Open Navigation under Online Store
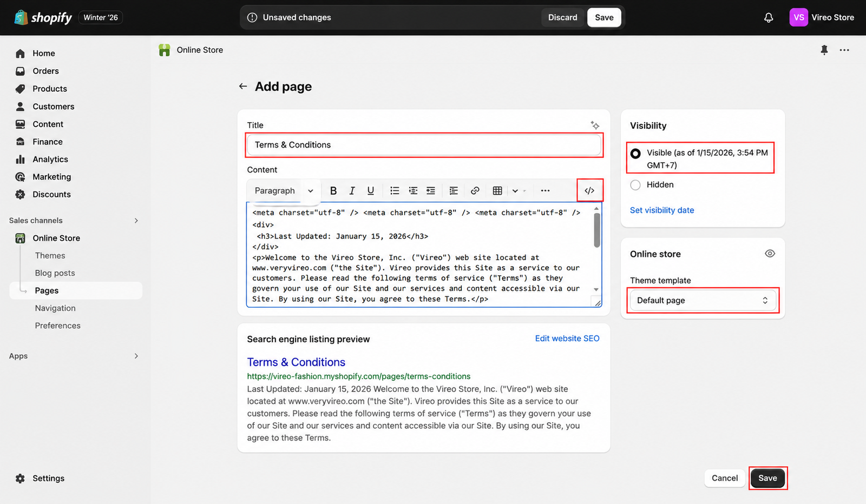This screenshot has height=504, width=866. [55, 308]
